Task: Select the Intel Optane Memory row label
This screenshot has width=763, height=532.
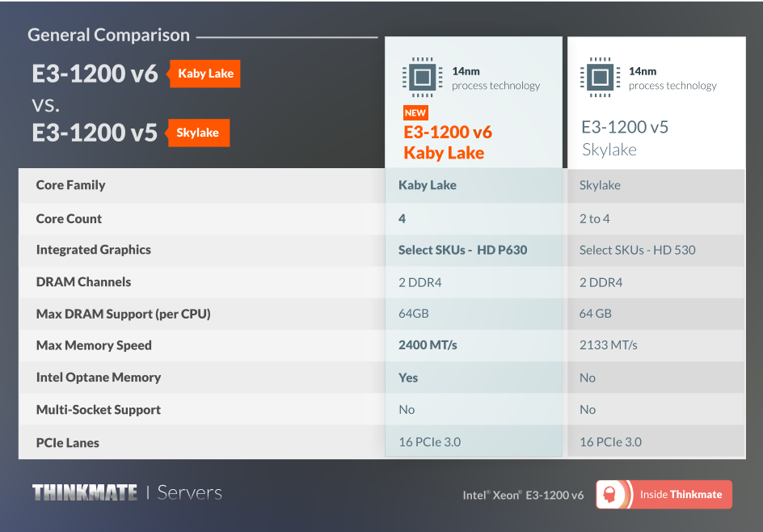Action: (x=99, y=378)
